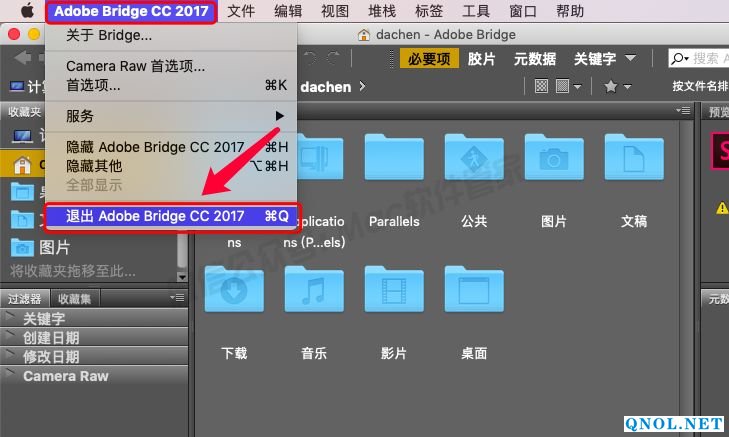Image resolution: width=729 pixels, height=437 pixels.
Task: Click the thumbnail quality checkerboard icon
Action: coord(543,87)
